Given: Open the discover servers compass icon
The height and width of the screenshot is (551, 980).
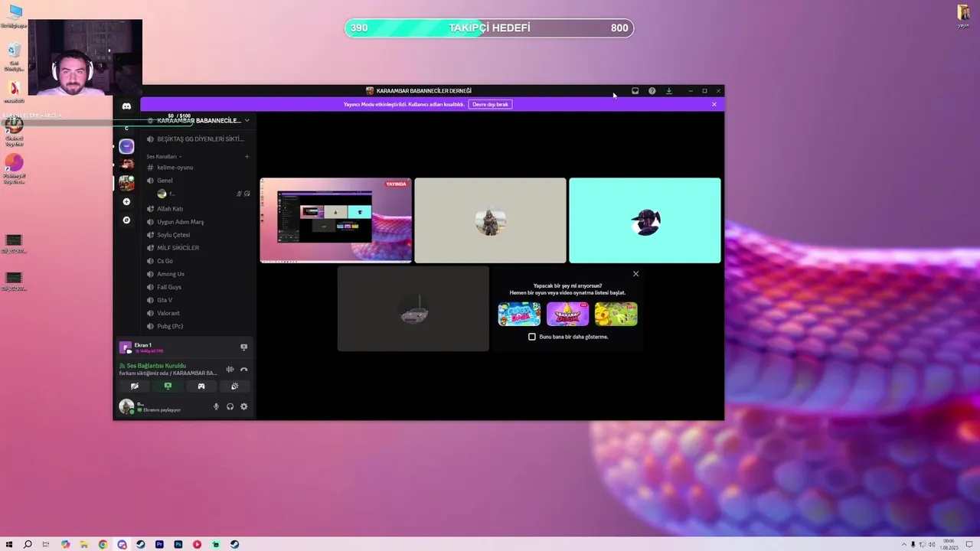Looking at the screenshot, I should click(126, 220).
